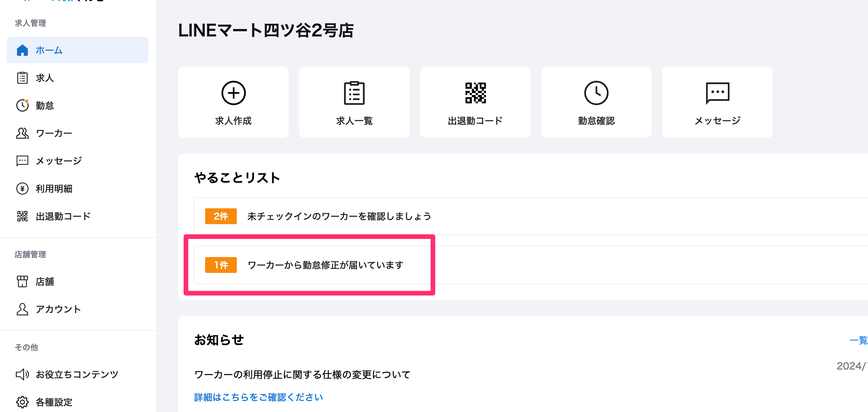Screen dimensions: 868x412
Task: Open the 出退勤コード QR code card
Action: coord(475,102)
